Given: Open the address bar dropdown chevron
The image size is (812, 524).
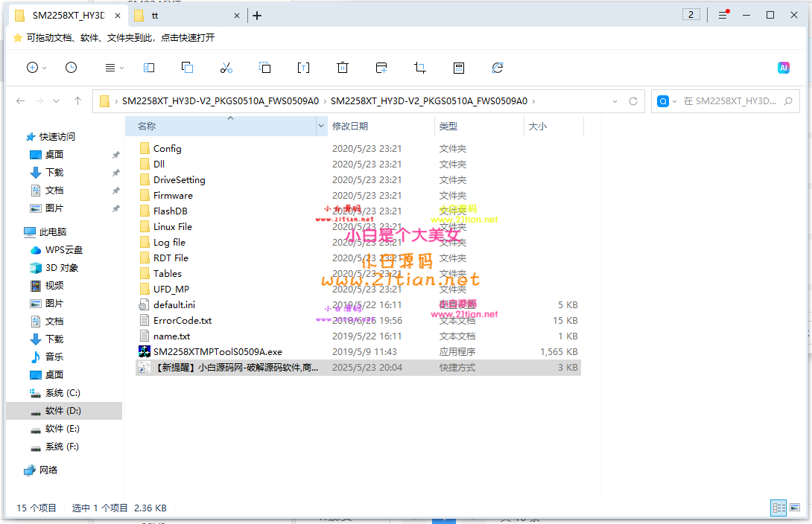Looking at the screenshot, I should [x=614, y=100].
